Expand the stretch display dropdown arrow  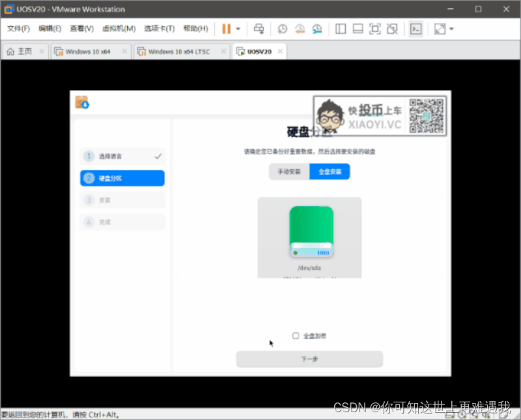(451, 29)
